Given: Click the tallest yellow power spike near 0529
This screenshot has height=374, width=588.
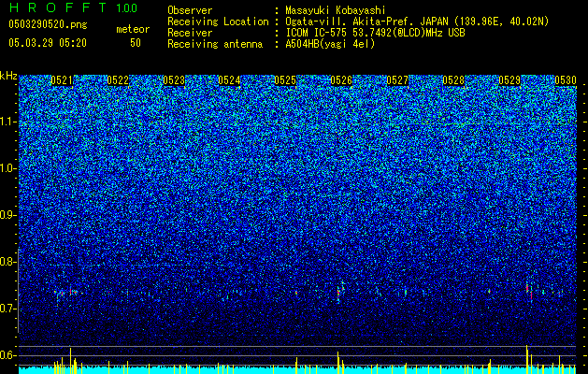Looking at the screenshot, I should tap(527, 357).
